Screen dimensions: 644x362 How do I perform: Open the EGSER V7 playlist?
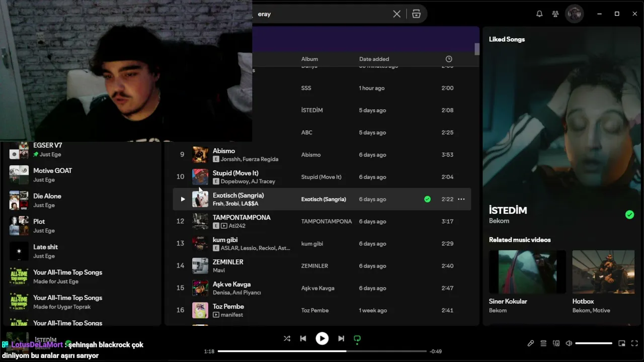[83, 150]
